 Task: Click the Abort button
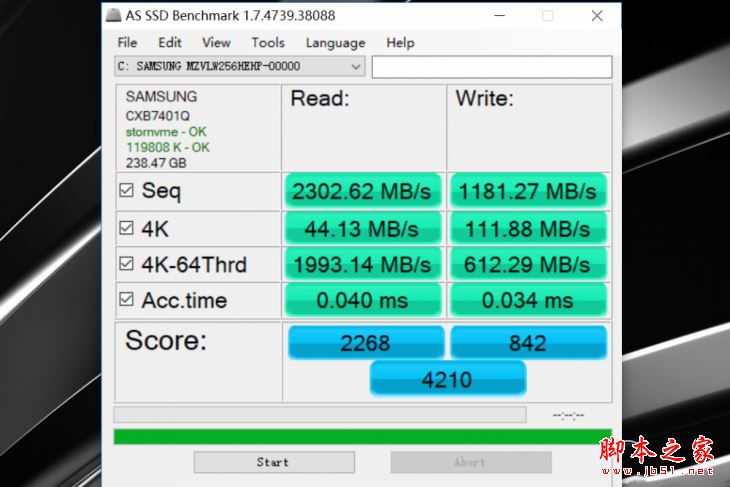point(471,462)
